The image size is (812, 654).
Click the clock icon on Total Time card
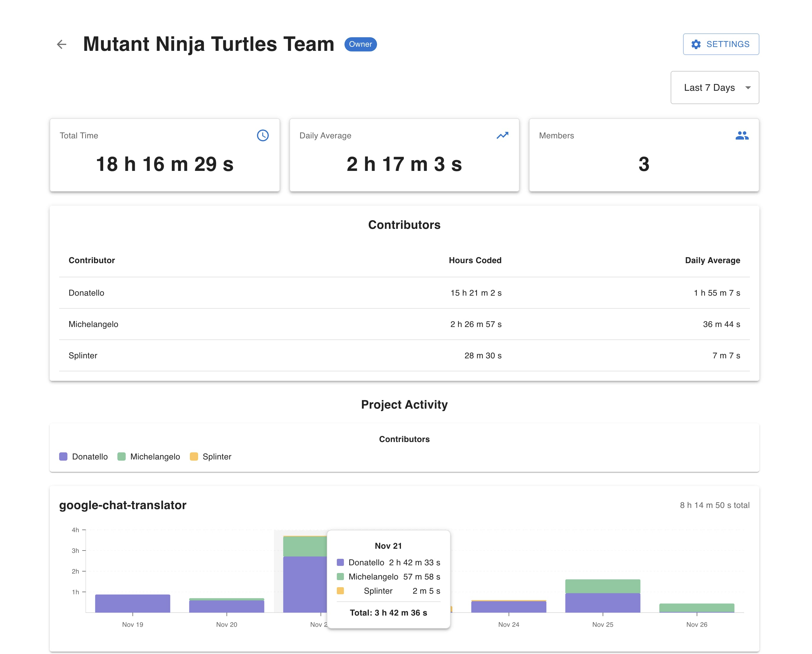point(263,135)
